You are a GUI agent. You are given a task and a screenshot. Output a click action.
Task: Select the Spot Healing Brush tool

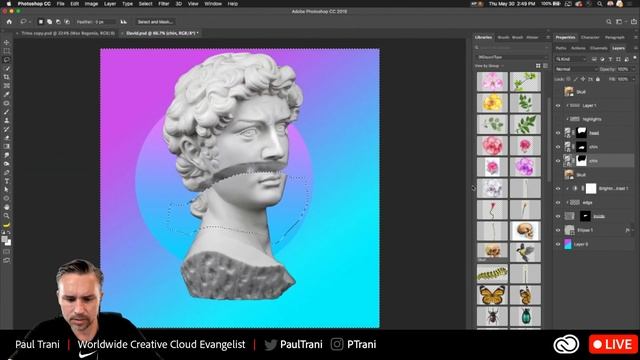[7, 103]
